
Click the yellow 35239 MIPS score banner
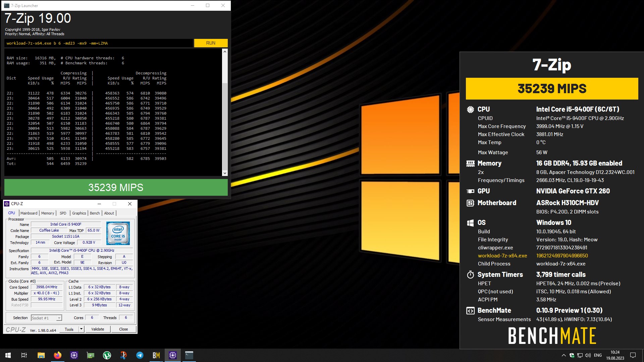552,88
